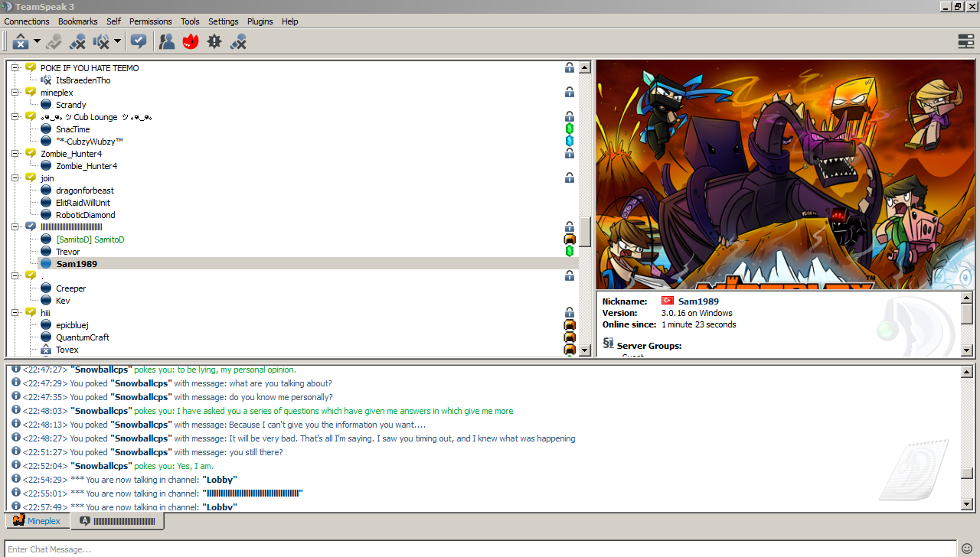This screenshot has width=980, height=557.
Task: Open toolbar layout icon at far right
Action: pos(966,41)
